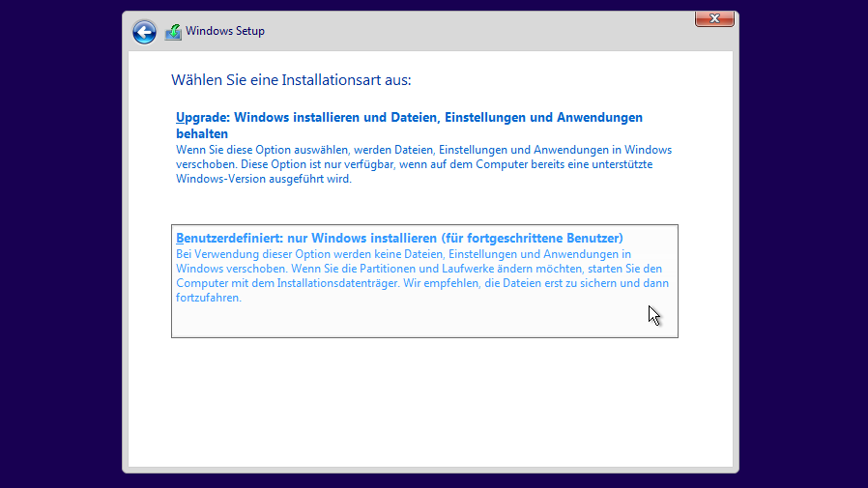Click the 'Windows Setup' title text

coord(225,31)
